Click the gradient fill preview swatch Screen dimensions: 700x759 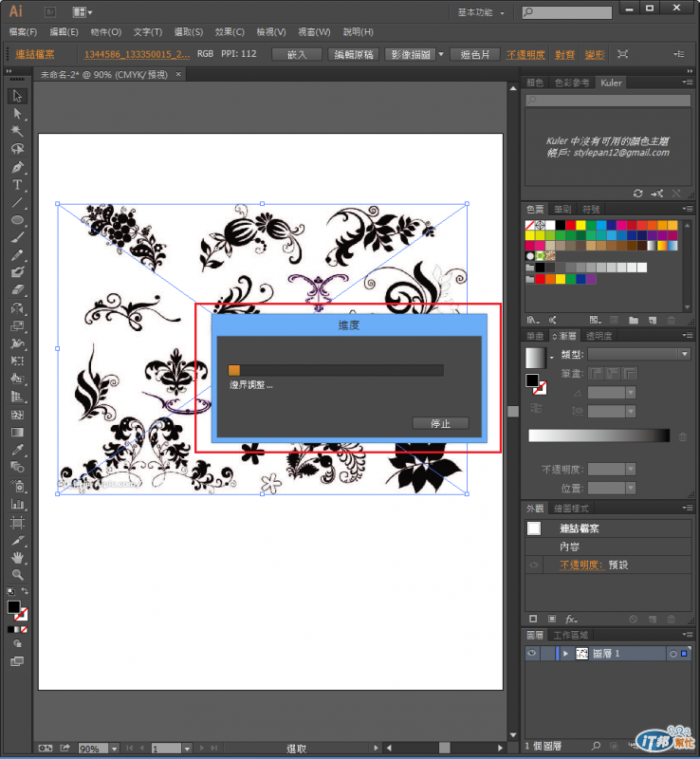[536, 358]
